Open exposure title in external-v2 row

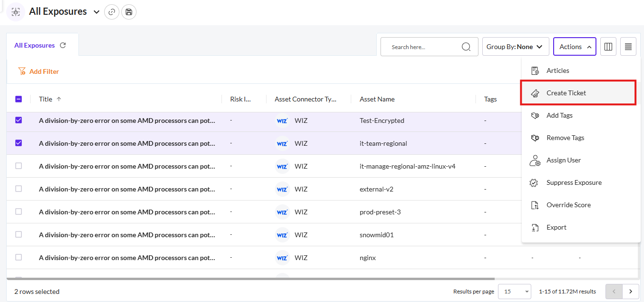[127, 189]
